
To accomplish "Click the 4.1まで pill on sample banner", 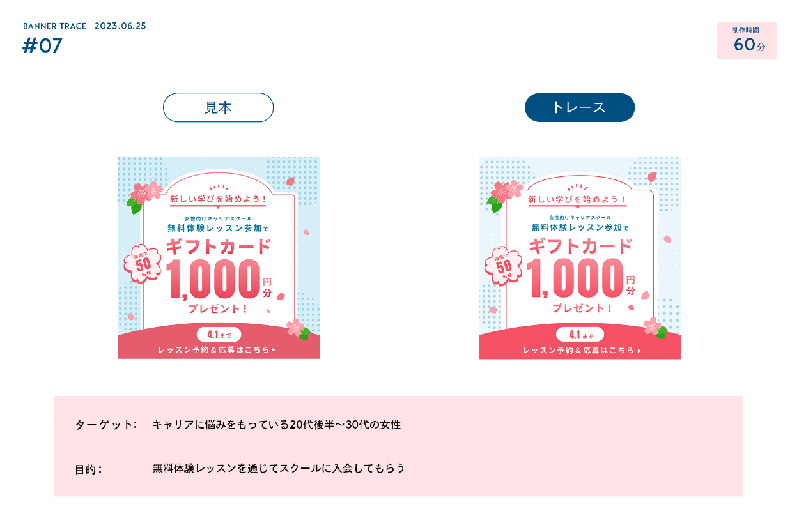I will click(219, 335).
